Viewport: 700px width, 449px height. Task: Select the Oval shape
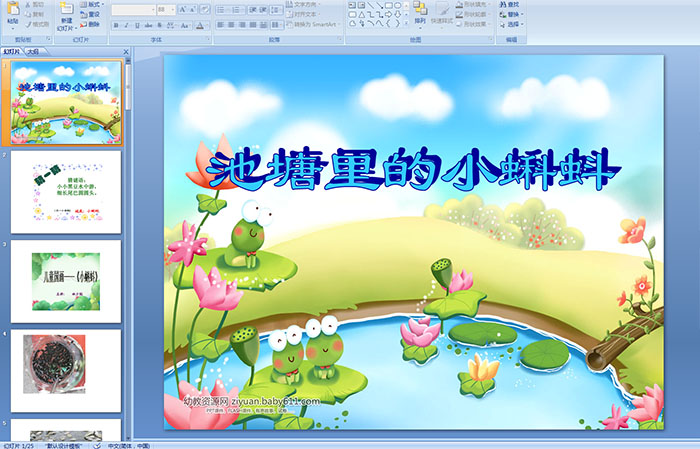click(x=397, y=5)
